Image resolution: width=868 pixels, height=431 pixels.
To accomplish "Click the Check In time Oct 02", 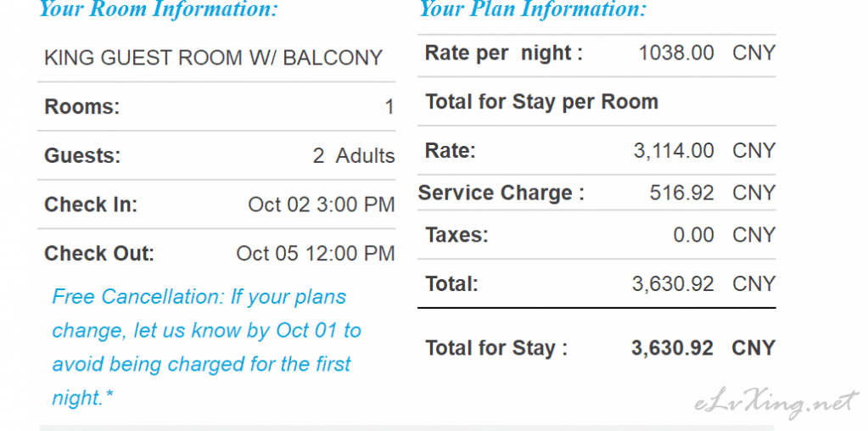I will tap(321, 204).
